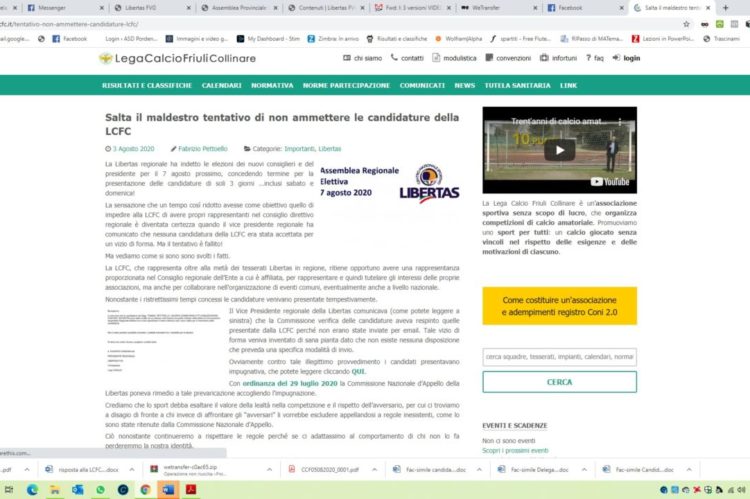Screen dimensions: 750x499
Task: Open the Libertas category link
Action: [x=330, y=149]
